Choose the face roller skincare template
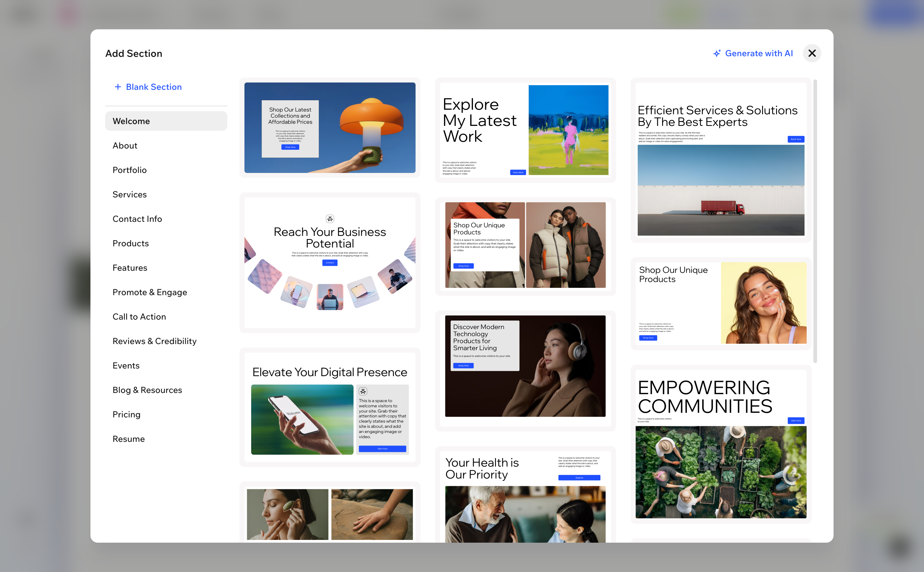Viewport: 924px width, 572px height. coord(330,512)
